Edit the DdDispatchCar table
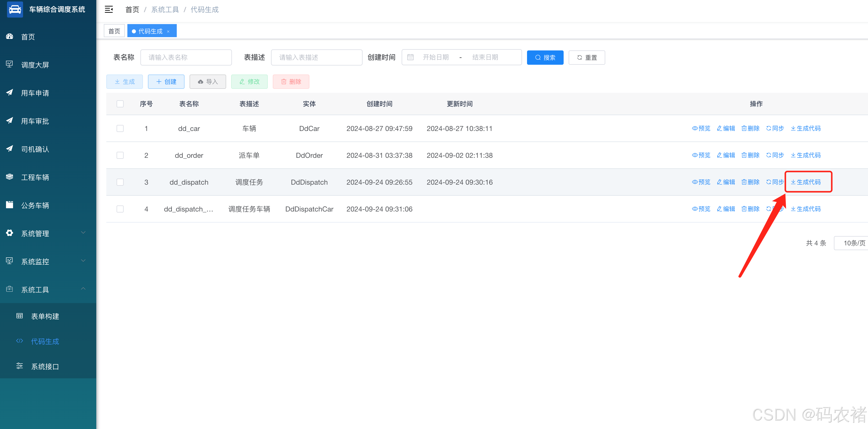 (x=726, y=209)
